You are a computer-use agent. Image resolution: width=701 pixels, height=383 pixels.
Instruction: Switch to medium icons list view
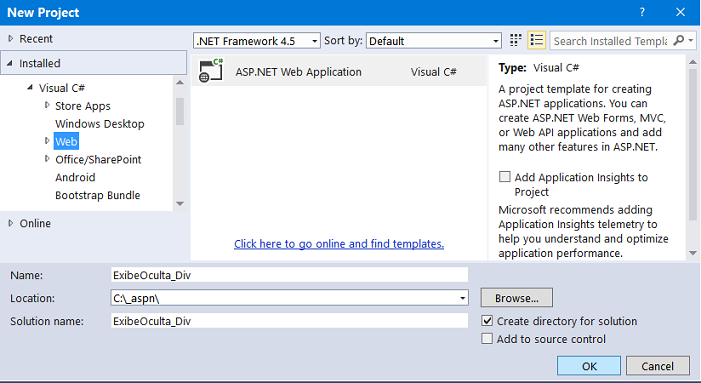coord(536,41)
